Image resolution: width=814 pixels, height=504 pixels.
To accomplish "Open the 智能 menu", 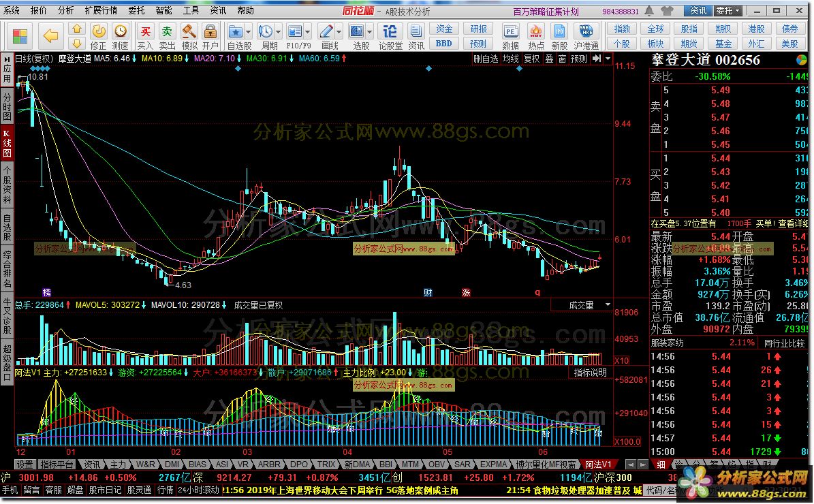I will coord(164,10).
